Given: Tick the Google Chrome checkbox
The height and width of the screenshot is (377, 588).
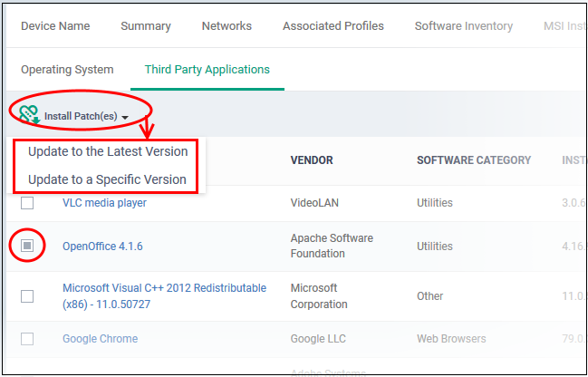Looking at the screenshot, I should coord(27,339).
